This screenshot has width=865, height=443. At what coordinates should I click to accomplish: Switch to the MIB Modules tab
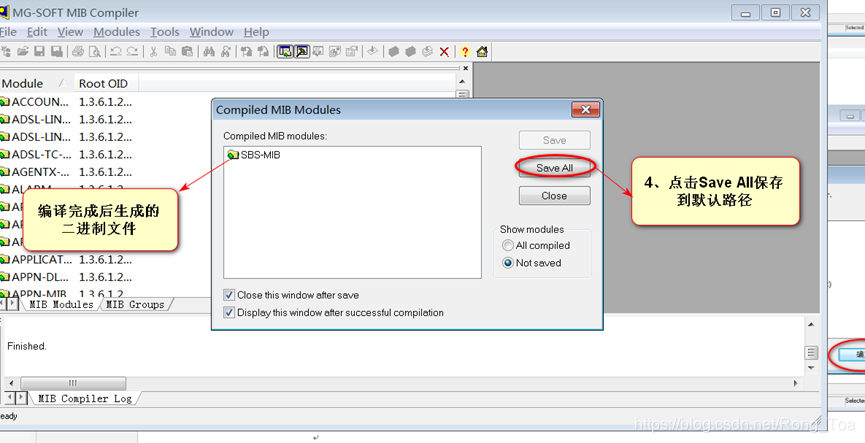[x=61, y=305]
